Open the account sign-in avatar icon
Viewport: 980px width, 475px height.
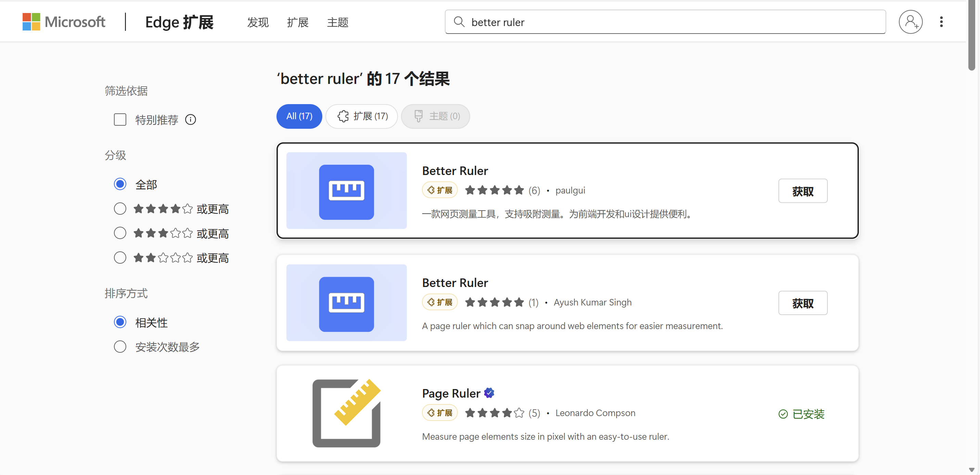coord(911,22)
